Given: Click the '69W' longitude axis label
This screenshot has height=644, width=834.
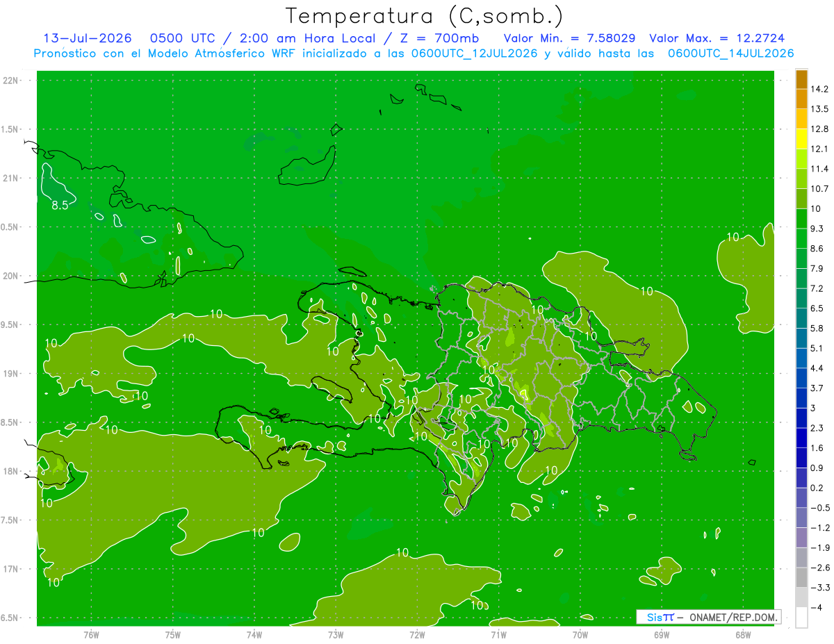Looking at the screenshot, I should (662, 634).
